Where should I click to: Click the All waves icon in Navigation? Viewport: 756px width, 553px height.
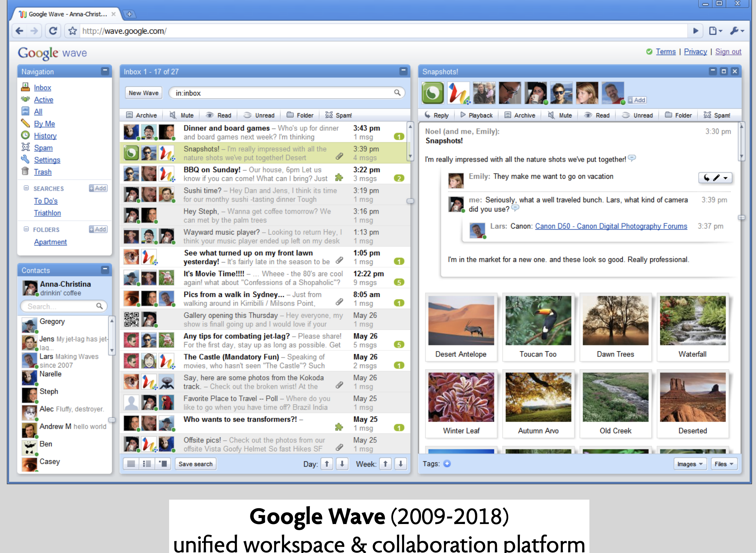coord(25,111)
